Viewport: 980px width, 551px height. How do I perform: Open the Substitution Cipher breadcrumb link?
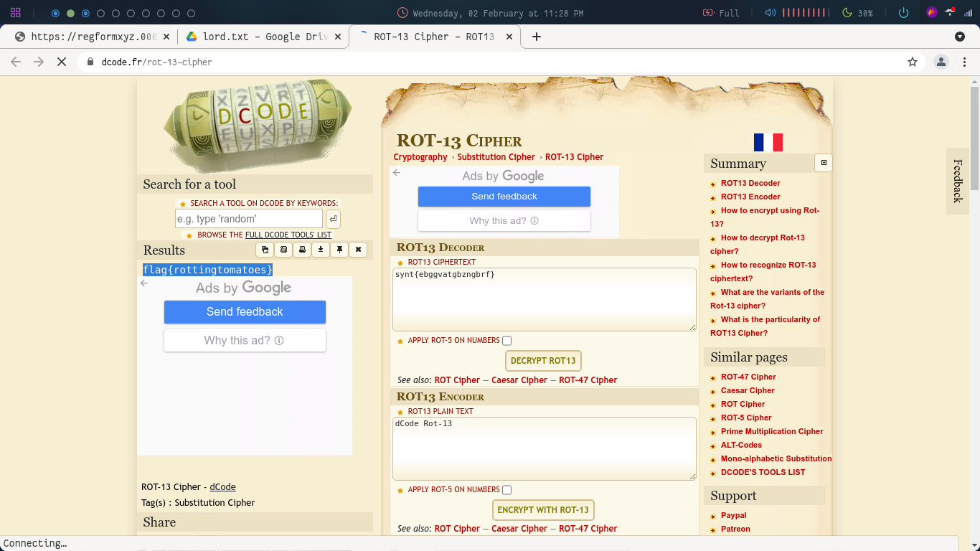pos(496,157)
